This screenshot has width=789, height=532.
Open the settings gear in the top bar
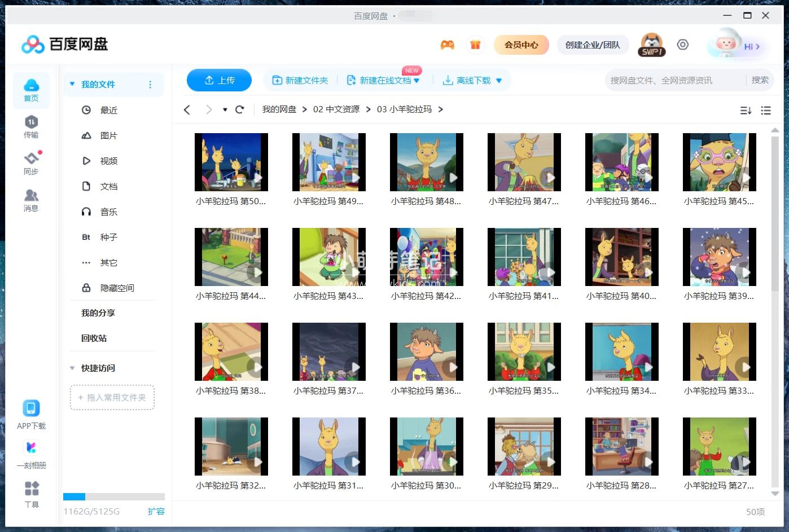point(683,45)
